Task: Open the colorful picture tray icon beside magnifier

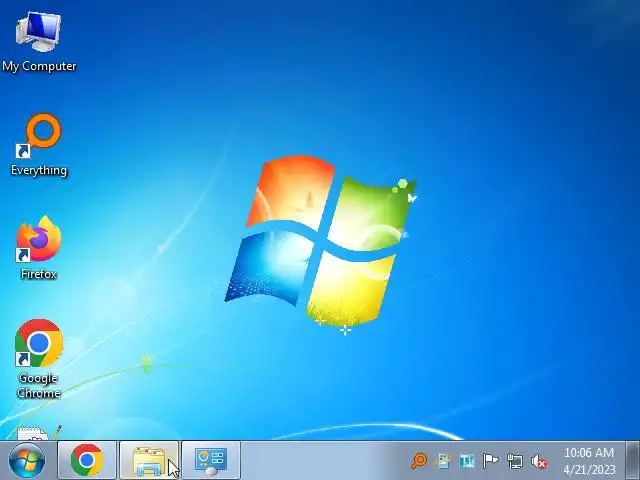Action: 443,461
